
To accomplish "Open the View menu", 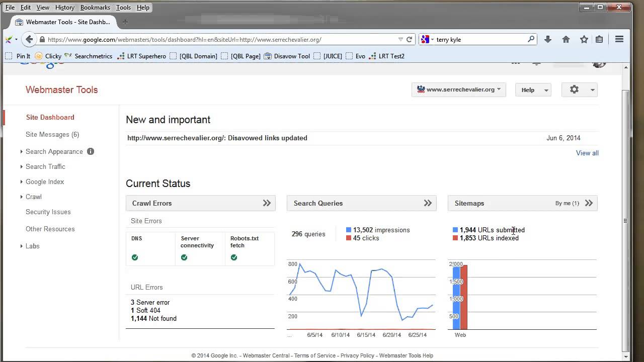I will [43, 8].
